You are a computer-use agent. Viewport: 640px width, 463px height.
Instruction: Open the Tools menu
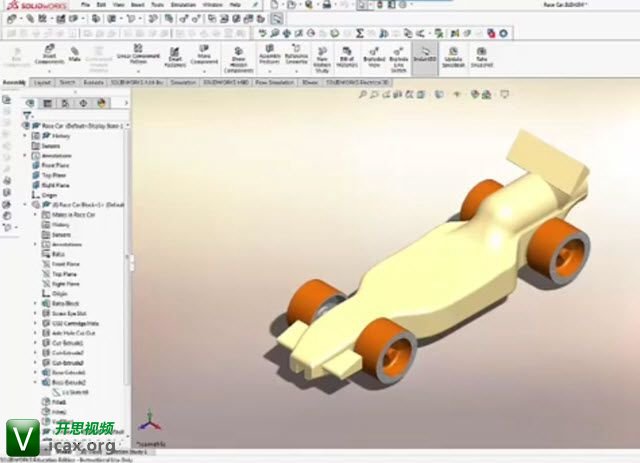pos(157,5)
